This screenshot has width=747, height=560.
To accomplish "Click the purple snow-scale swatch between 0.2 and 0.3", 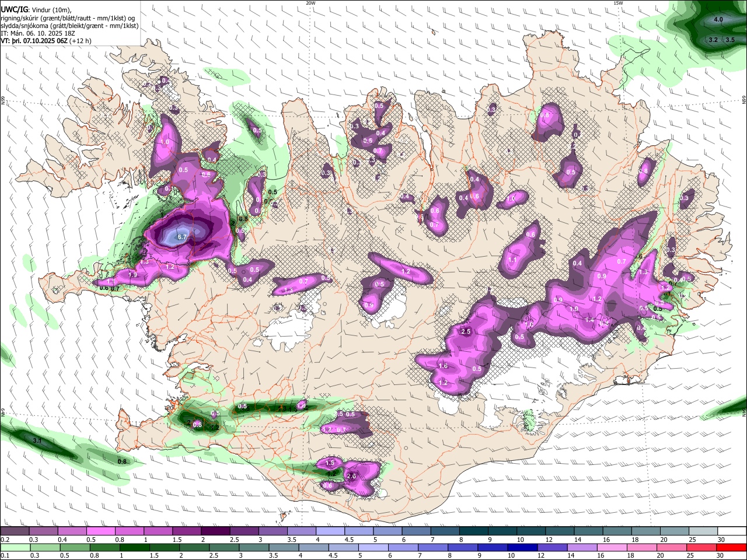I will (x=15, y=531).
